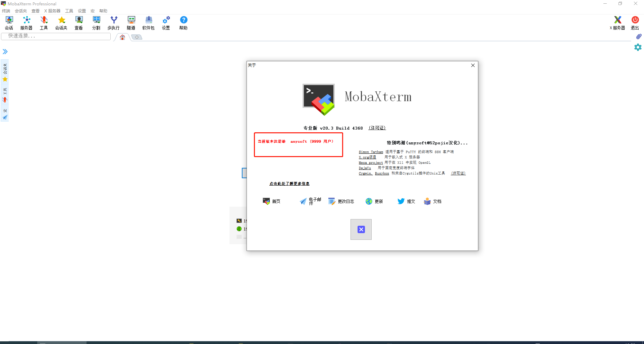This screenshot has width=644, height=344.
Task: Click the new tab plus button
Action: pyautogui.click(x=137, y=37)
